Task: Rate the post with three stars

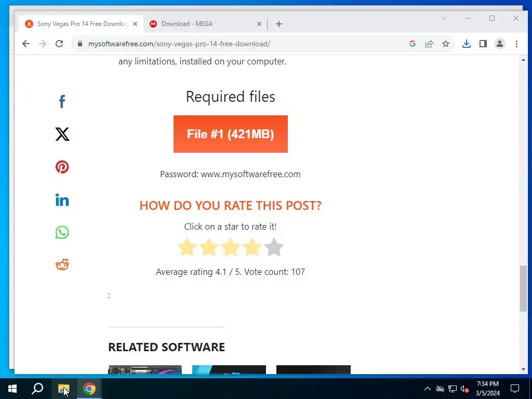Action: [230, 247]
